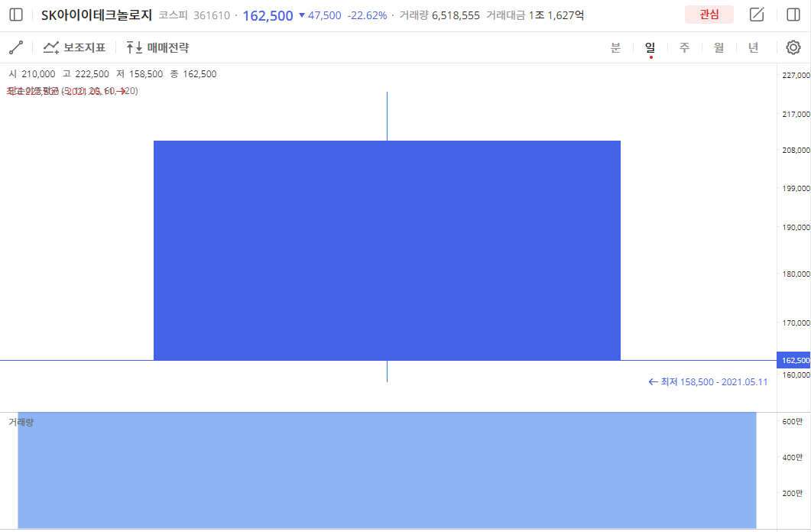This screenshot has height=532, width=811.
Task: Click the 162,500 price tag on axis
Action: pos(794,360)
